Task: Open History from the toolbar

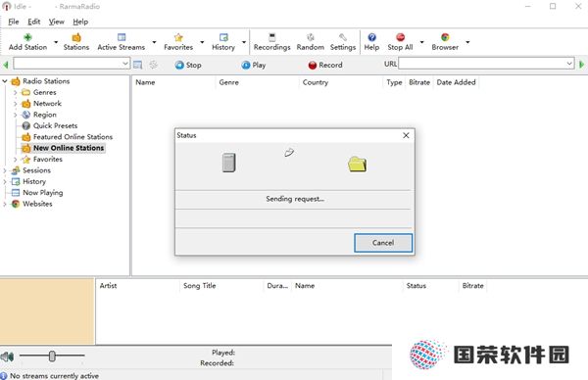Action: (223, 41)
